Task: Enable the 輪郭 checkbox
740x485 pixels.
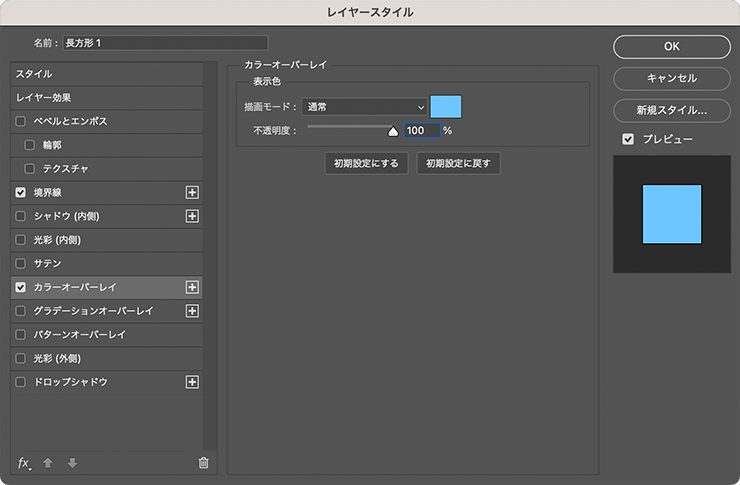Action: (x=29, y=145)
